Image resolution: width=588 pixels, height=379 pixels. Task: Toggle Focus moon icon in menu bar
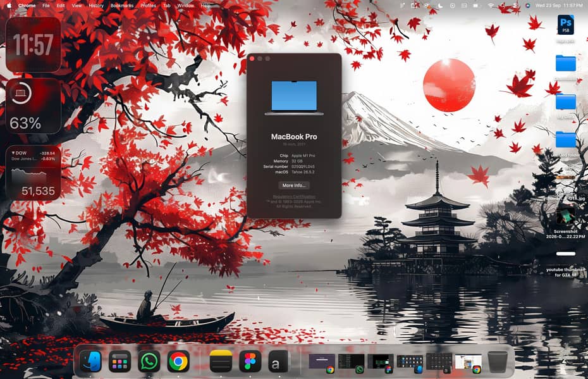click(x=440, y=6)
